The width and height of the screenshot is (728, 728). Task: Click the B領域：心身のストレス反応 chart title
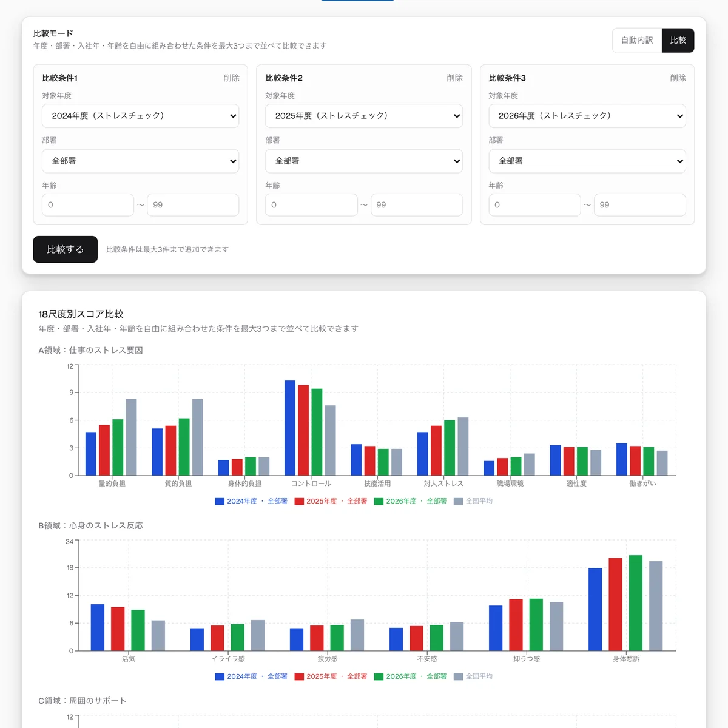tap(91, 526)
